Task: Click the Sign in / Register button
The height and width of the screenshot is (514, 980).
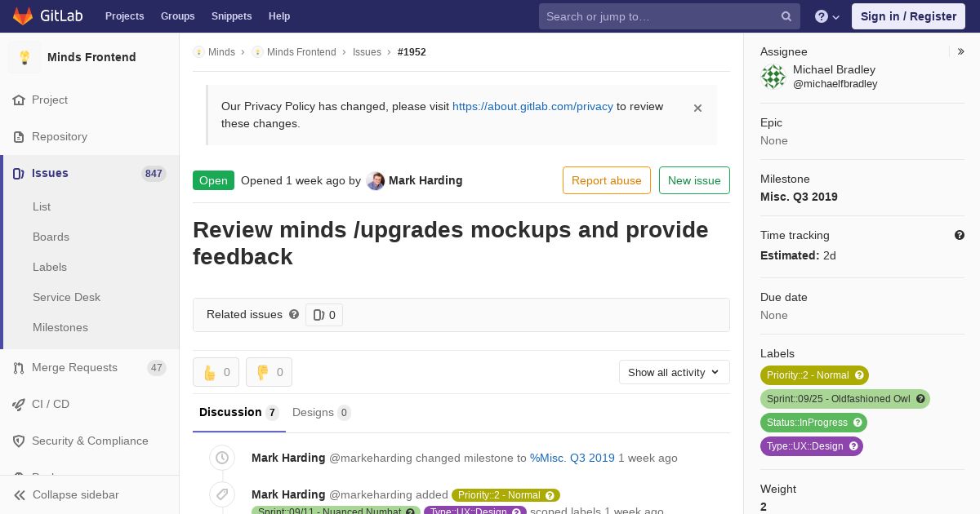Action: [908, 16]
